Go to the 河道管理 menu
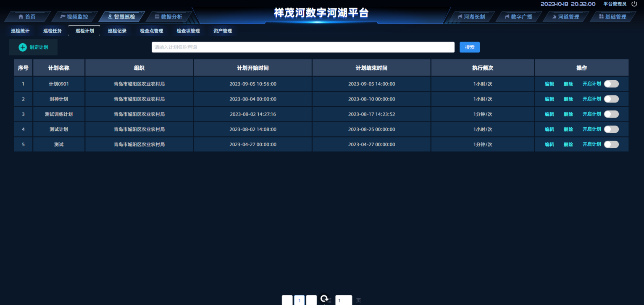644x305 pixels. (x=565, y=17)
